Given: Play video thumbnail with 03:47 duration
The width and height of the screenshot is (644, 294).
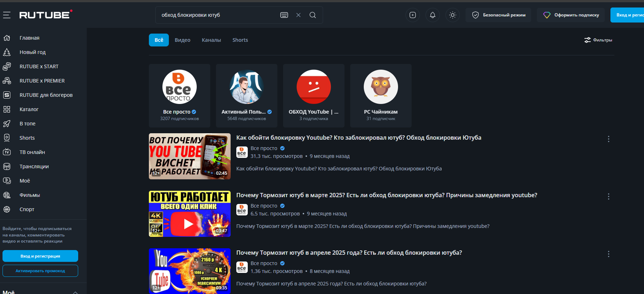Looking at the screenshot, I should [x=190, y=214].
